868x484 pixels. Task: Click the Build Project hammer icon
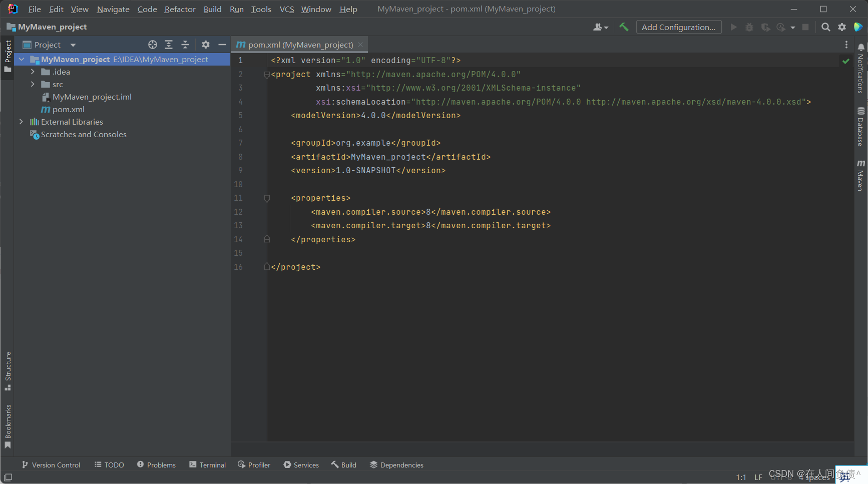(x=624, y=27)
